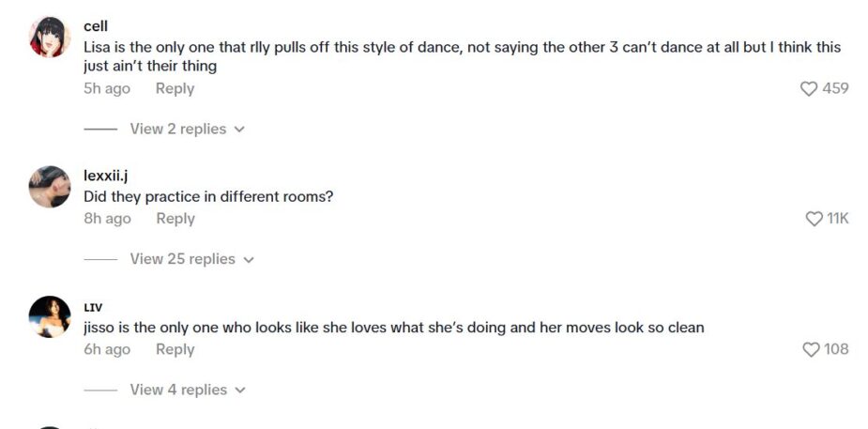Open lexxii.j's avatar thumbnail
868x429 pixels.
point(50,187)
